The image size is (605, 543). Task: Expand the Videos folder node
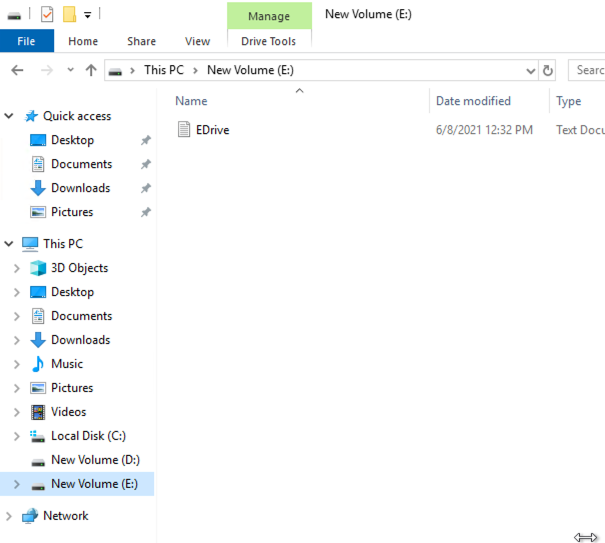click(17, 412)
